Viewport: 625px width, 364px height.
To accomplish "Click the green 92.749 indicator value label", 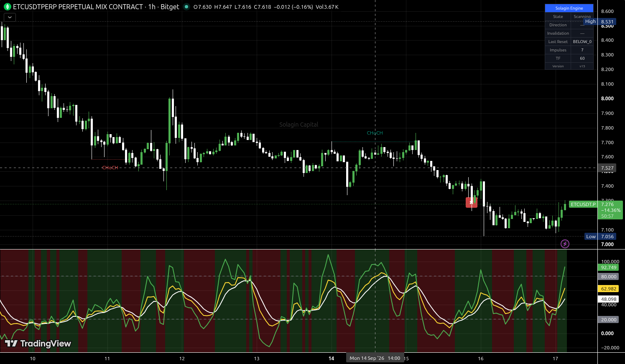I will coord(609,267).
